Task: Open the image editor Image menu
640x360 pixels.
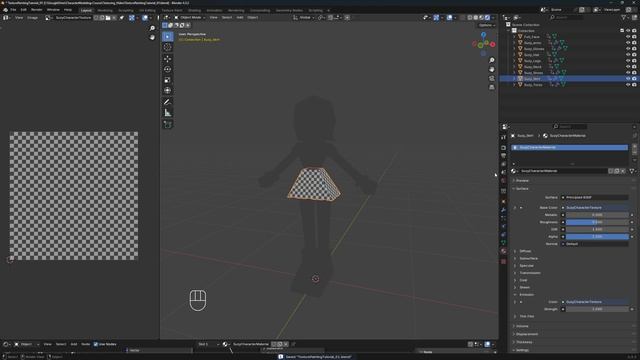Action: click(x=32, y=18)
